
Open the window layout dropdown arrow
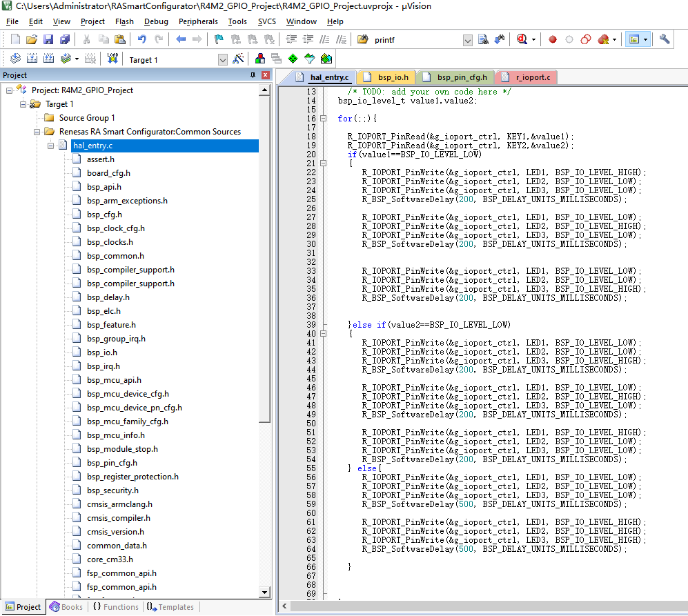[645, 39]
